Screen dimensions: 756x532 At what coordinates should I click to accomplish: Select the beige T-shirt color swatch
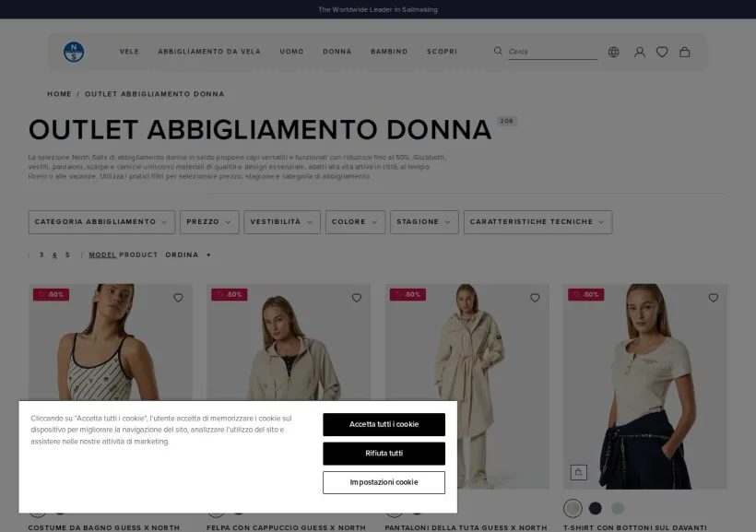tap(573, 508)
